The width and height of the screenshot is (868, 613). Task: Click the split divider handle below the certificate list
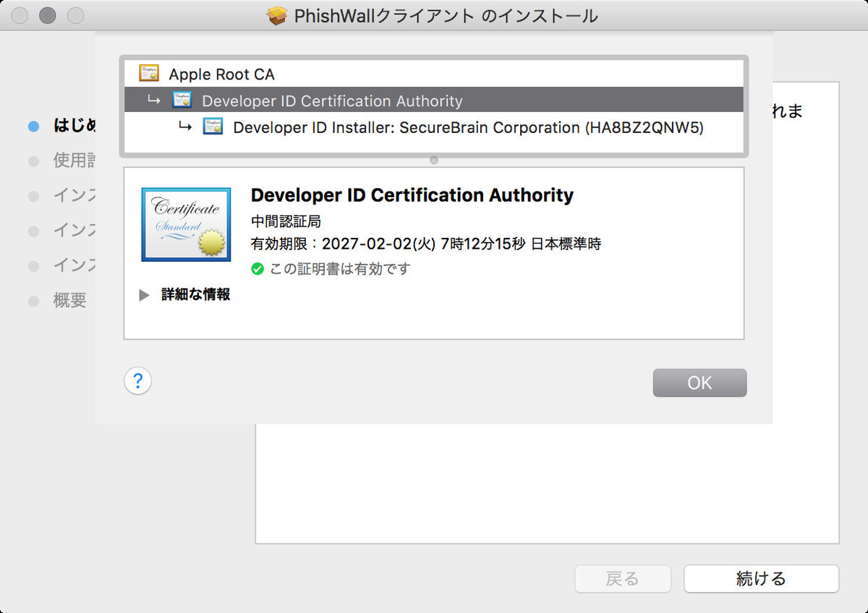coord(434,160)
